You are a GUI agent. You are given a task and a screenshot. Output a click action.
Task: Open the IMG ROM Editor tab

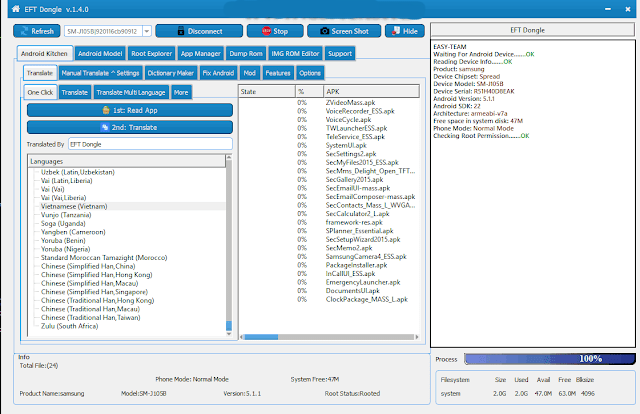pyautogui.click(x=295, y=53)
